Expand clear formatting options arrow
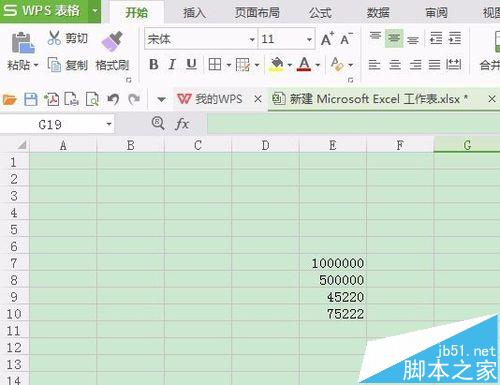Screen dimensions: 500x385 pyautogui.click(x=350, y=65)
